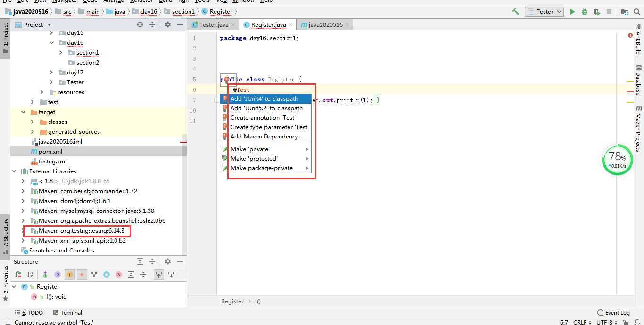Select Add 'JUnit5.2' to classpath
The width and height of the screenshot is (644, 325).
coord(265,108)
